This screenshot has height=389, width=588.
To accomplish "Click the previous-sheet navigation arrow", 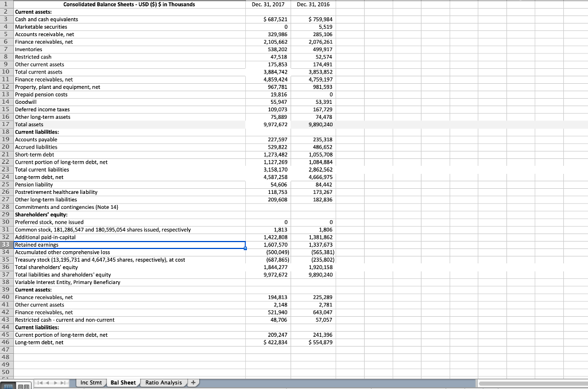I will 48,383.
